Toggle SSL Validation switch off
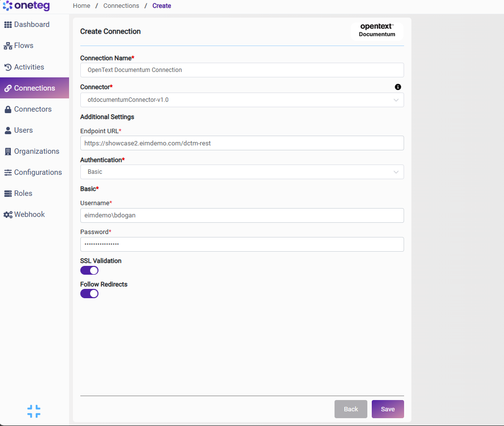Image resolution: width=504 pixels, height=426 pixels. (89, 270)
